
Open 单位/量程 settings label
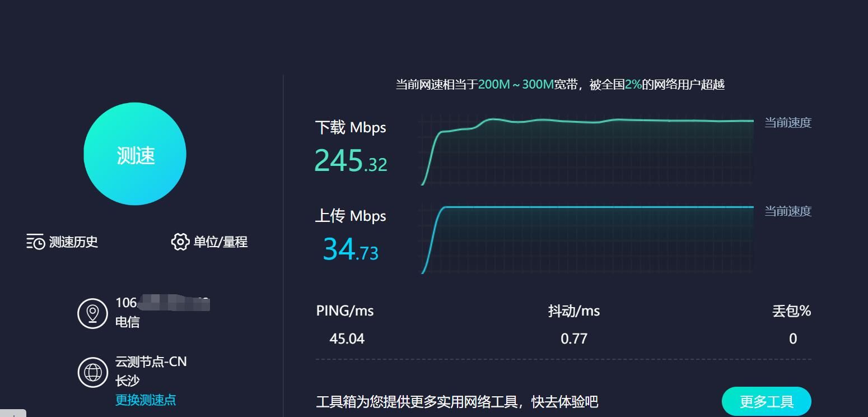click(x=221, y=242)
